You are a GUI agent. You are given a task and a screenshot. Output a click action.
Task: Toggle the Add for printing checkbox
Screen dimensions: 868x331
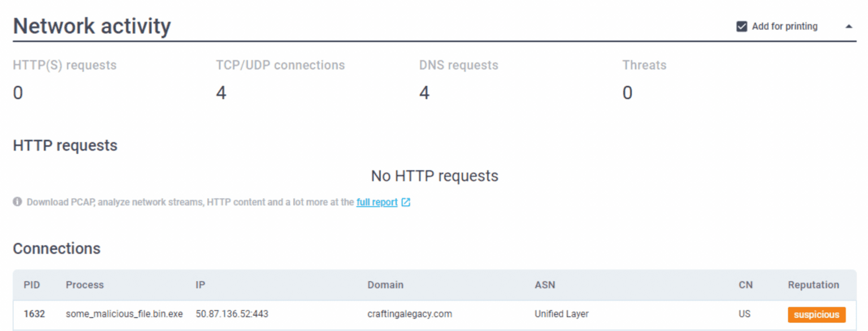pos(741,27)
